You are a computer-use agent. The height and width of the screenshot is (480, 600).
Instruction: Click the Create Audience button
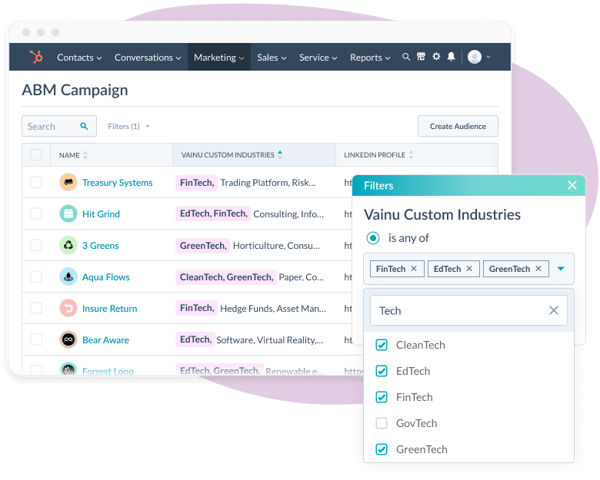457,126
